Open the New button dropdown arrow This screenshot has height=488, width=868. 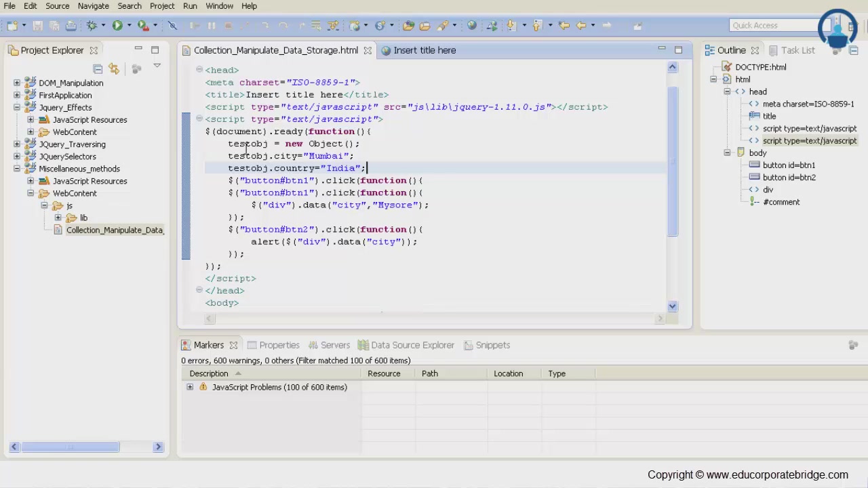click(x=24, y=26)
